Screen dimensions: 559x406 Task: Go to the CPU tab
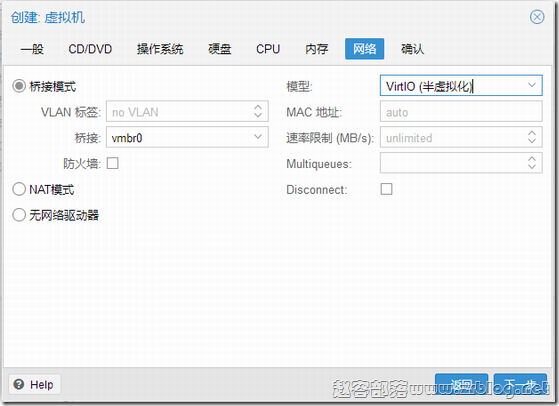tap(268, 49)
